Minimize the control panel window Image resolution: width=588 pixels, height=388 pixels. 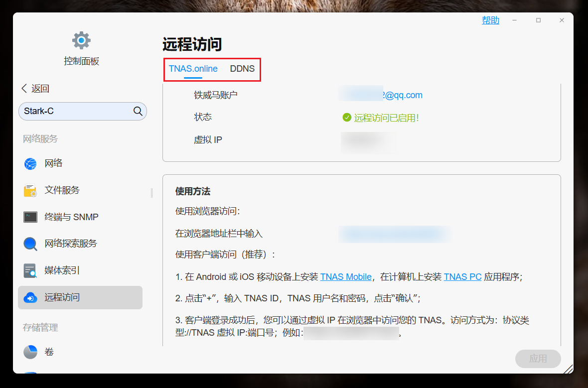[514, 20]
